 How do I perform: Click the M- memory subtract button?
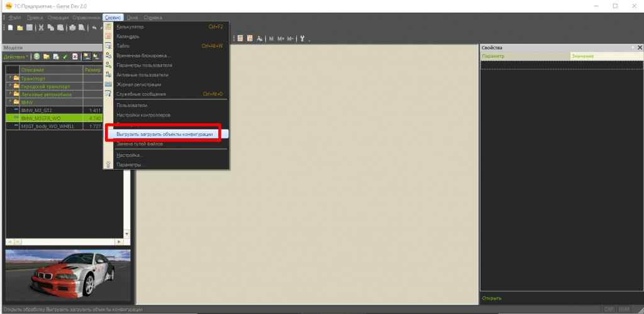pos(291,38)
